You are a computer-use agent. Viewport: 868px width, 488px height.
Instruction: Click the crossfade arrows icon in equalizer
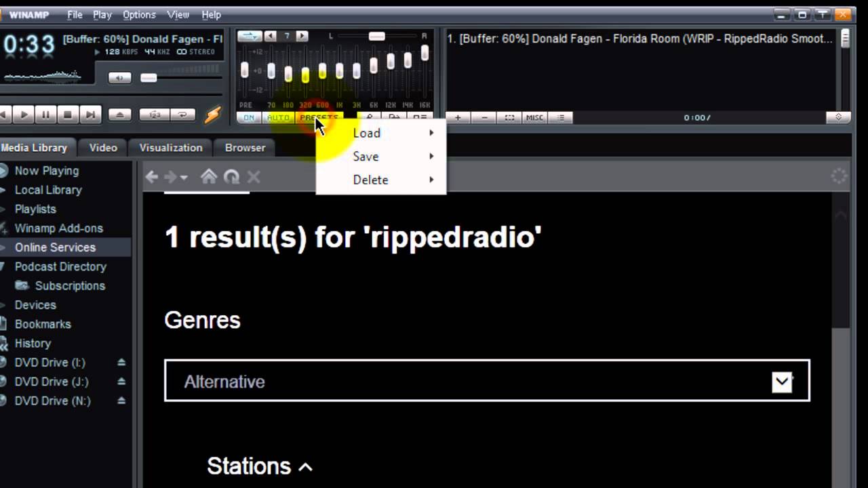click(250, 36)
